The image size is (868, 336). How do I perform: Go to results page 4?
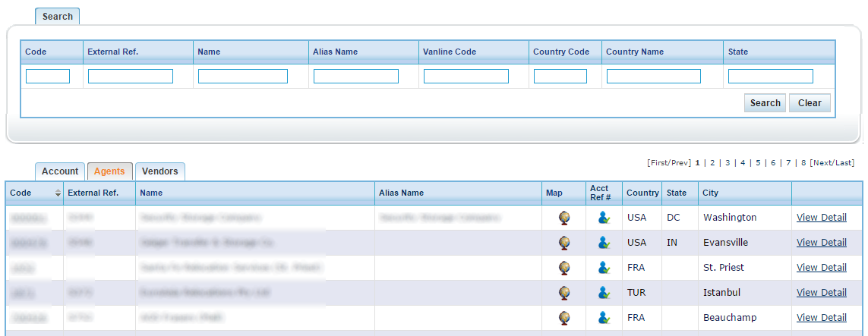[743, 163]
